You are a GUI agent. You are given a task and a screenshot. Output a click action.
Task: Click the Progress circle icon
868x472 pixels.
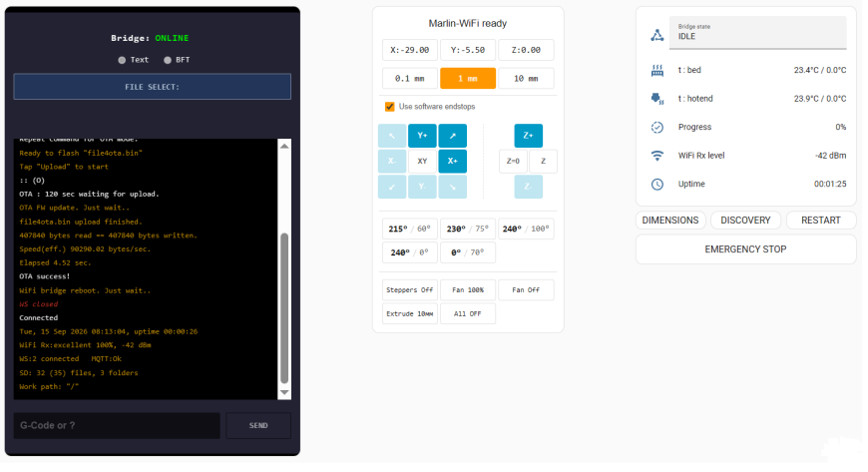point(657,128)
